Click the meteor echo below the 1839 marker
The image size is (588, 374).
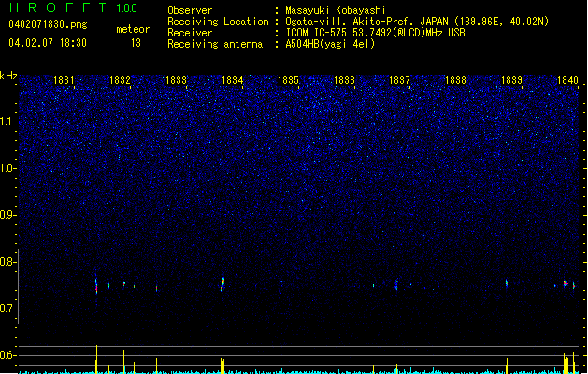click(x=507, y=283)
